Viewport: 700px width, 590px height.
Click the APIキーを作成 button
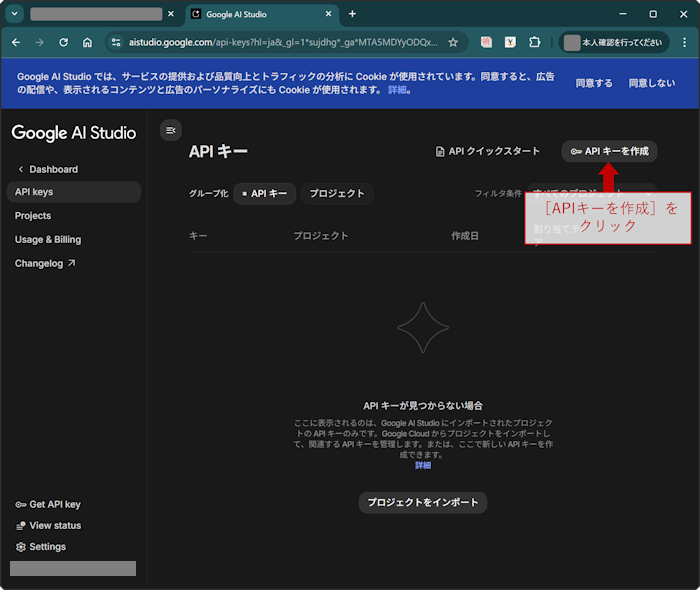point(609,151)
